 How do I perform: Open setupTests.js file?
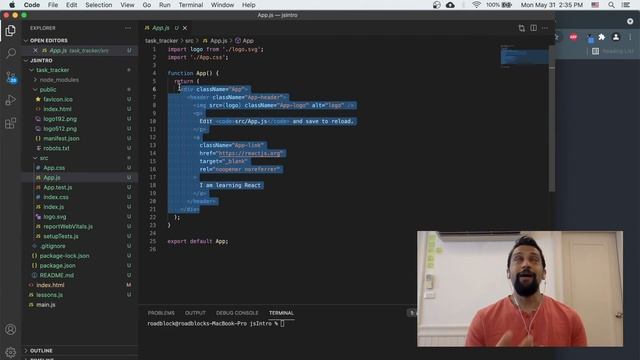[x=60, y=236]
